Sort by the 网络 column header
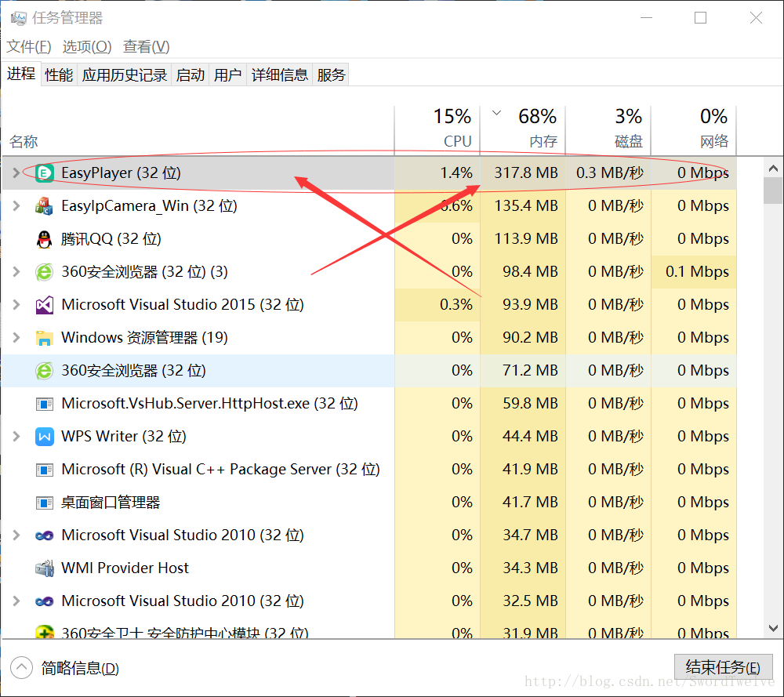784x697 pixels. pyautogui.click(x=694, y=129)
